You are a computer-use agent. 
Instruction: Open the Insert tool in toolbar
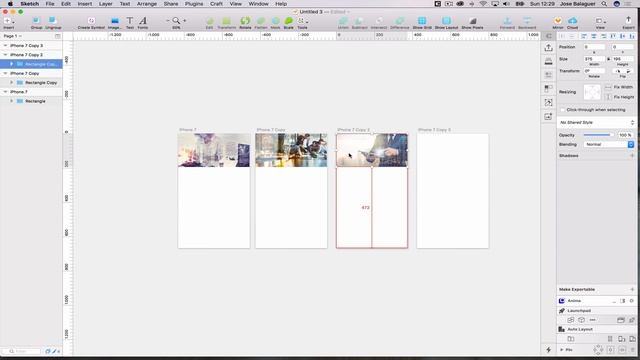[8, 22]
